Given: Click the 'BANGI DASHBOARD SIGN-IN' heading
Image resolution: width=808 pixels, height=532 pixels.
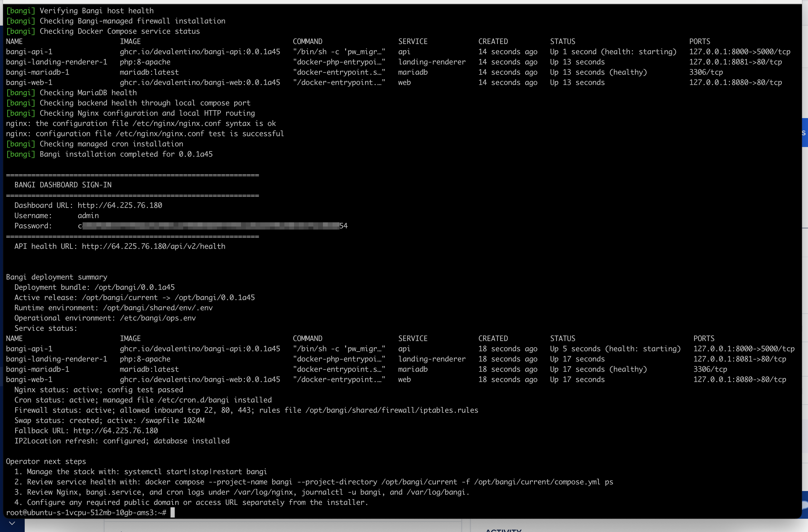Looking at the screenshot, I should [x=63, y=185].
